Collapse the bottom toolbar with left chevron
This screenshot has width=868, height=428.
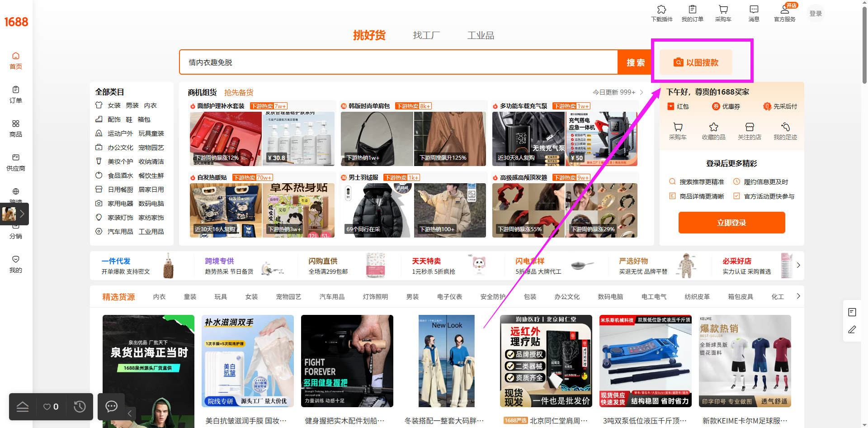(x=130, y=413)
